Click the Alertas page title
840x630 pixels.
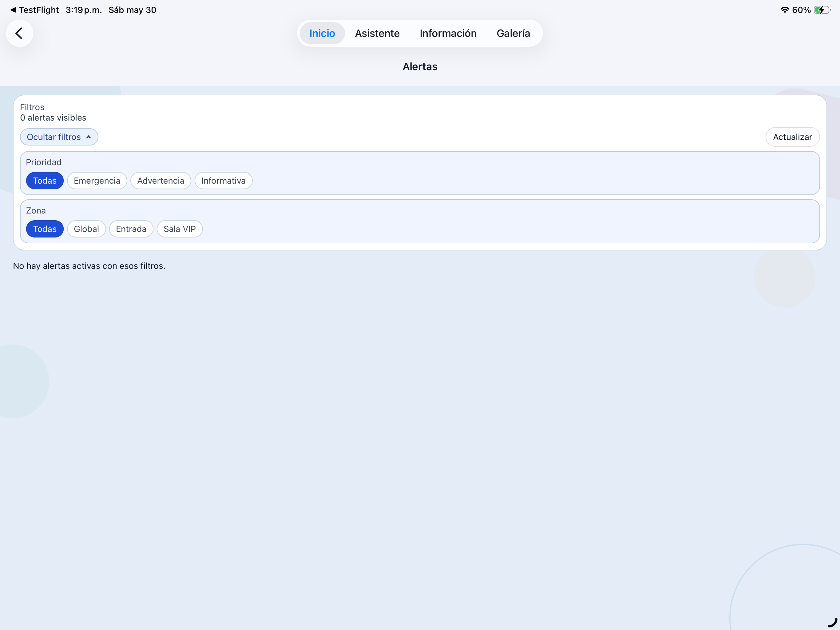click(420, 66)
